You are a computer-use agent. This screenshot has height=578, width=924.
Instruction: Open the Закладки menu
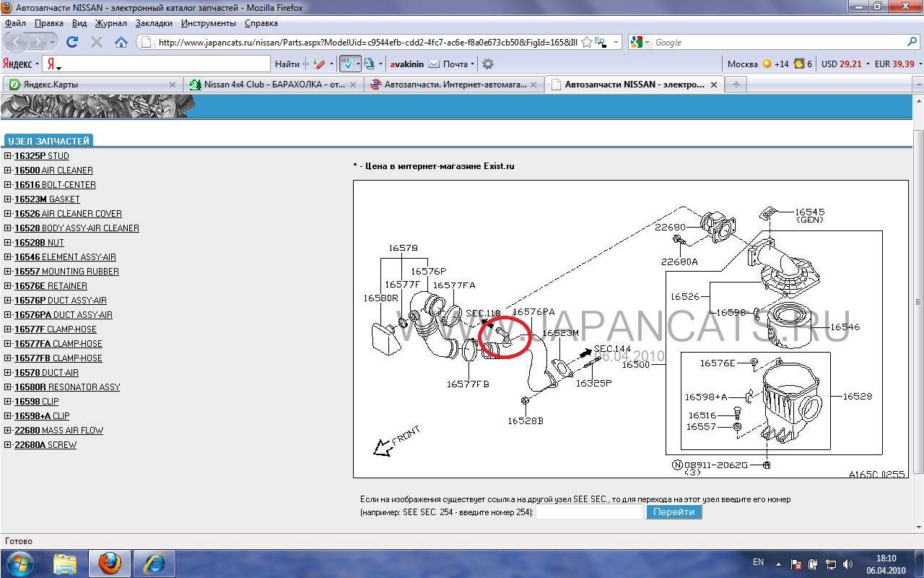[x=154, y=23]
